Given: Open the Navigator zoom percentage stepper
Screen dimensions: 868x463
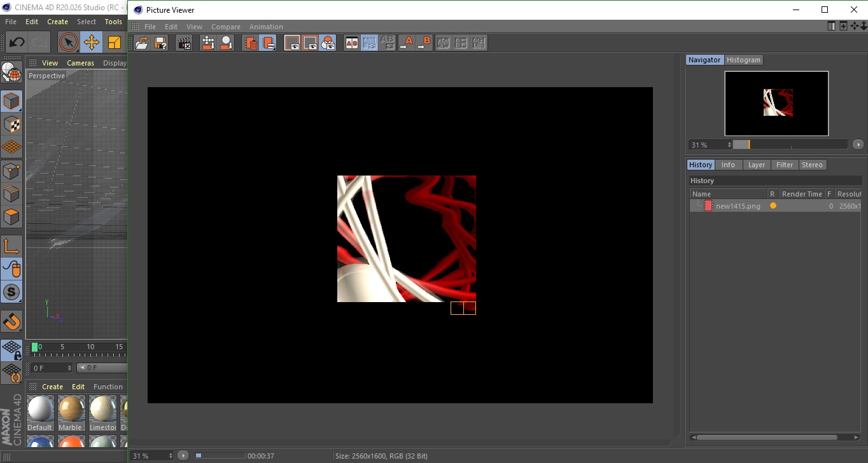Looking at the screenshot, I should [x=729, y=145].
